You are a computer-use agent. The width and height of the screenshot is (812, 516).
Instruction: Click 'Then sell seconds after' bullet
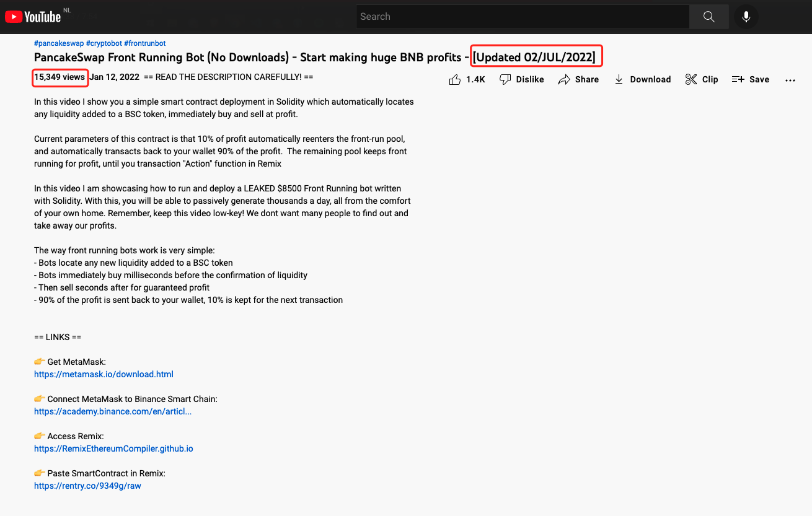pos(121,287)
